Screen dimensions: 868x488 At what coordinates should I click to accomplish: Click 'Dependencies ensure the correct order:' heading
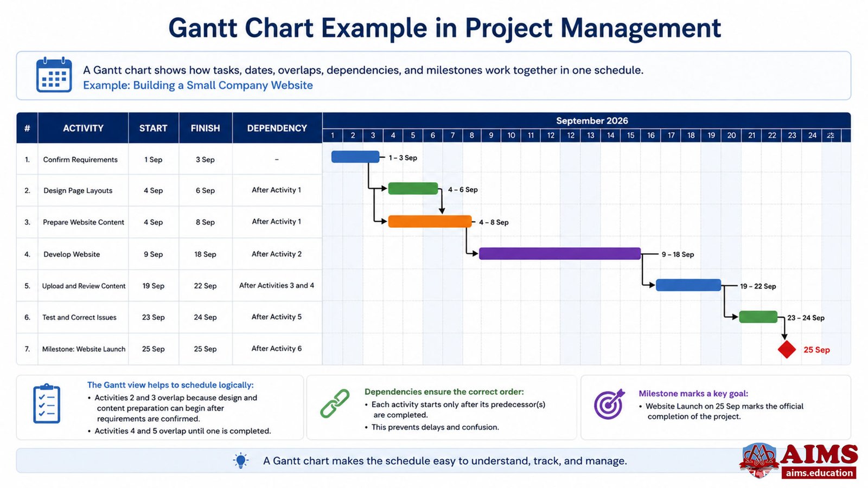[444, 391]
